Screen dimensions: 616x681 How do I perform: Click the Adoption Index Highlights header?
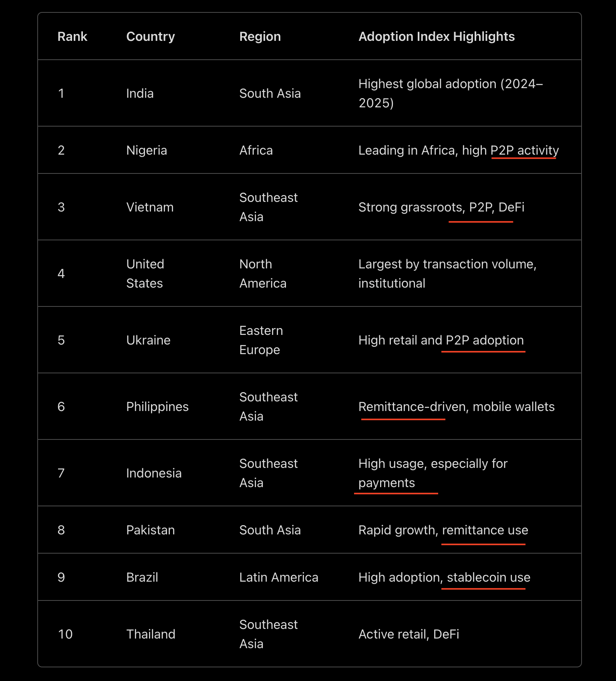tap(436, 36)
